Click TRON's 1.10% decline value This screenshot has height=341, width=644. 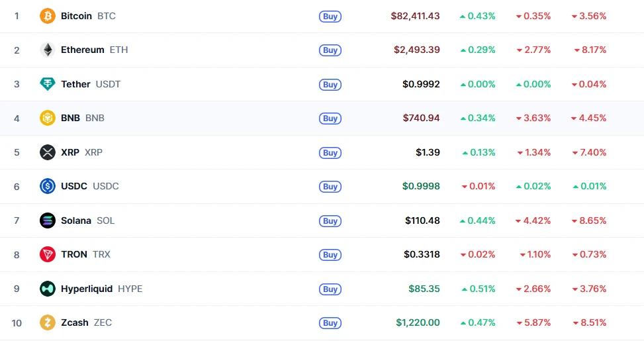535,254
